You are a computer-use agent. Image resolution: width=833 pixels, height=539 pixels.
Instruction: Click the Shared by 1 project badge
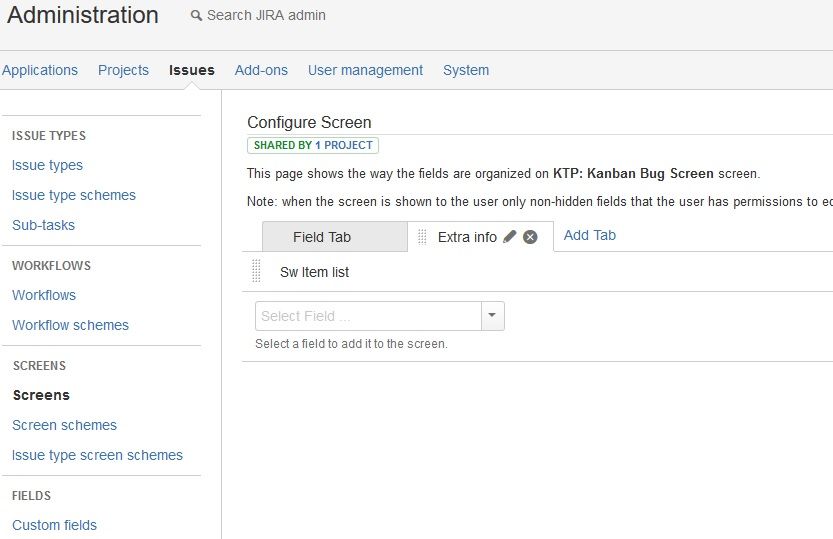coord(313,146)
